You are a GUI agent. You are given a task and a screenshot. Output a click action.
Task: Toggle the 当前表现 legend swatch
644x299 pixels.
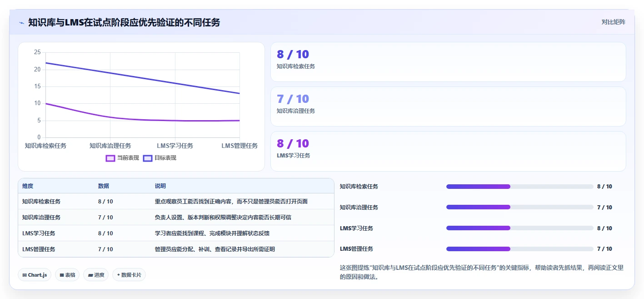coord(110,158)
